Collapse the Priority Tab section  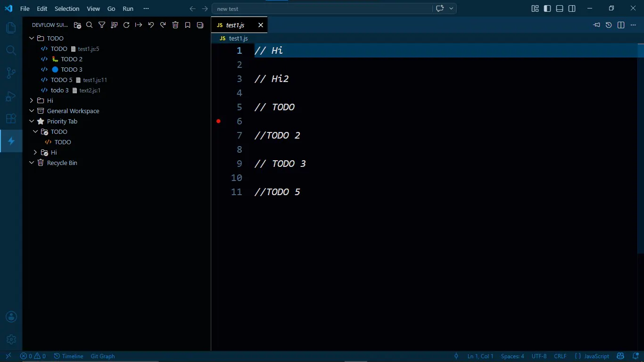[32, 121]
